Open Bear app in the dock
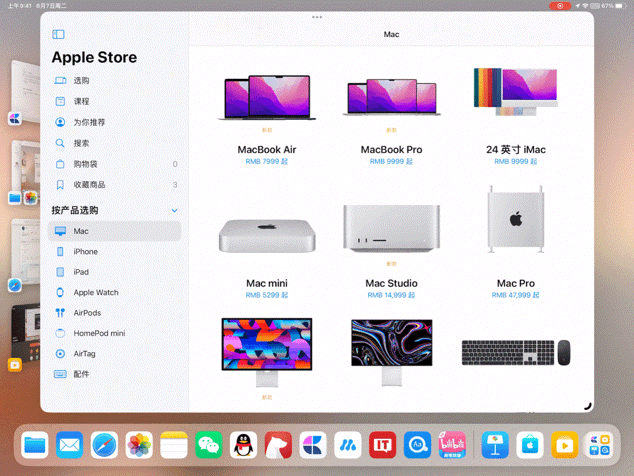634x476 pixels. pos(278,445)
